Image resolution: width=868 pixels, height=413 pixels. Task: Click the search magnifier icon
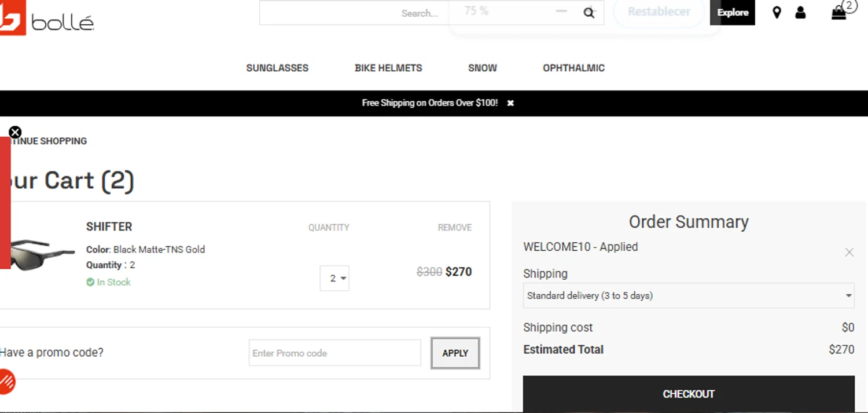pyautogui.click(x=589, y=13)
